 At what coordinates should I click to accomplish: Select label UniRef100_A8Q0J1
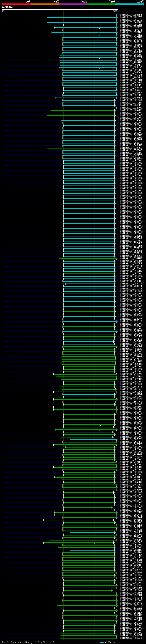click(131, 638)
